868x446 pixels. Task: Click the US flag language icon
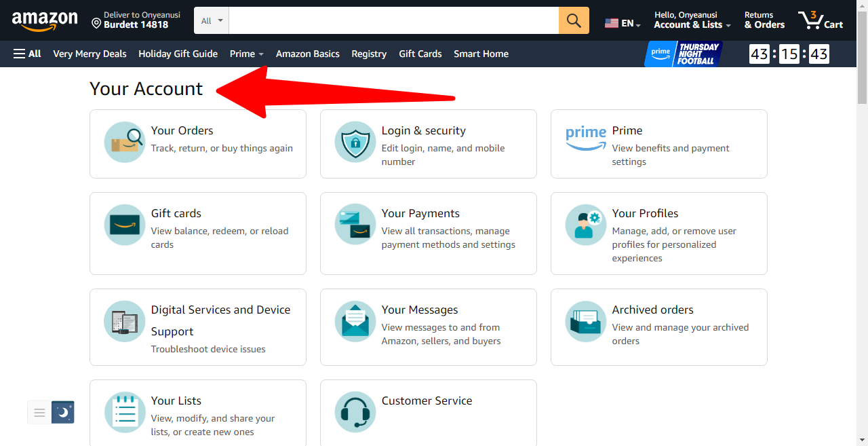pos(612,23)
